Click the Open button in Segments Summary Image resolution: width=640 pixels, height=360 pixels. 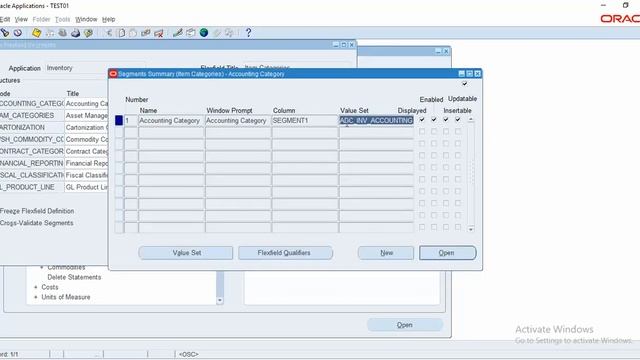[447, 253]
